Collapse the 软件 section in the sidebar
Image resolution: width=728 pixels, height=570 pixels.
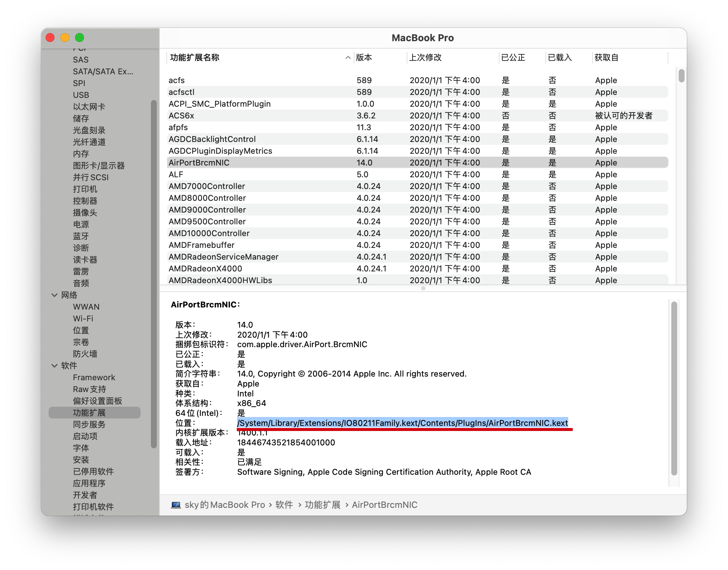[54, 366]
